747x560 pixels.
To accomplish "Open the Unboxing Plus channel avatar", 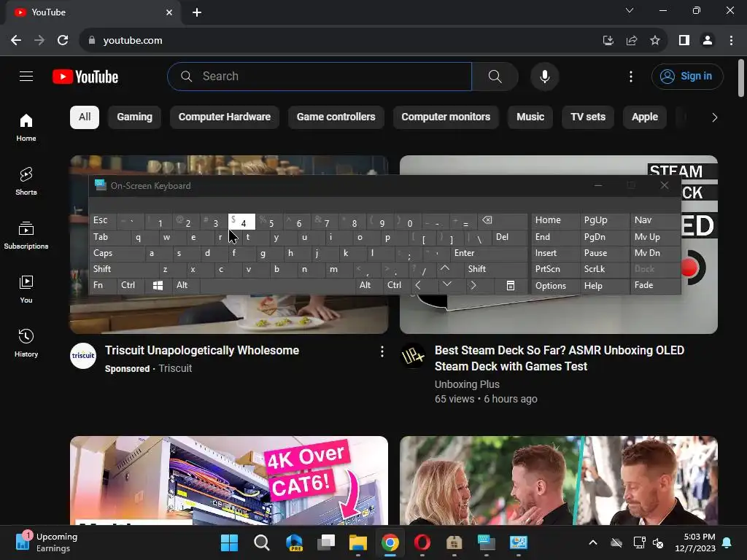I will tap(413, 356).
